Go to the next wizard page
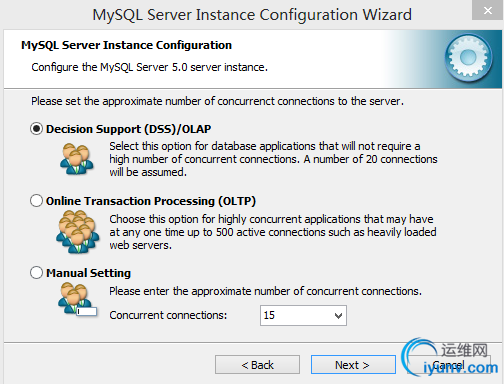Viewport: 504px width, 384px height. point(353,365)
